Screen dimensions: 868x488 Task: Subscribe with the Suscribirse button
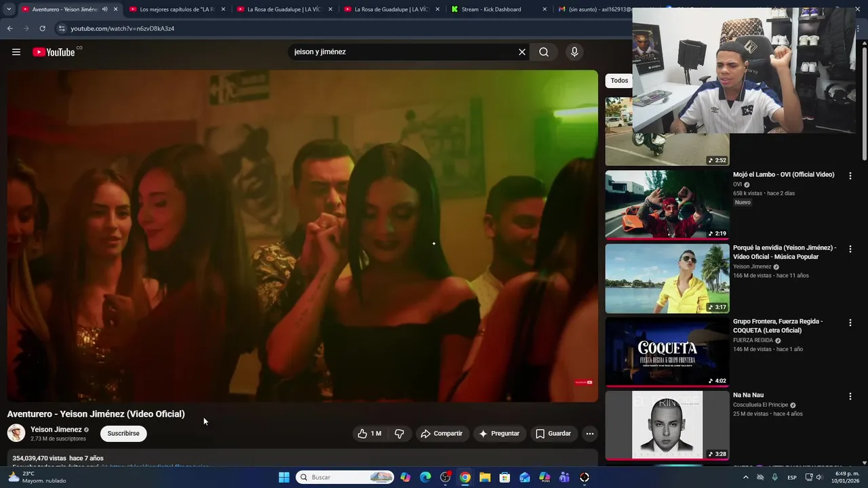tap(123, 434)
